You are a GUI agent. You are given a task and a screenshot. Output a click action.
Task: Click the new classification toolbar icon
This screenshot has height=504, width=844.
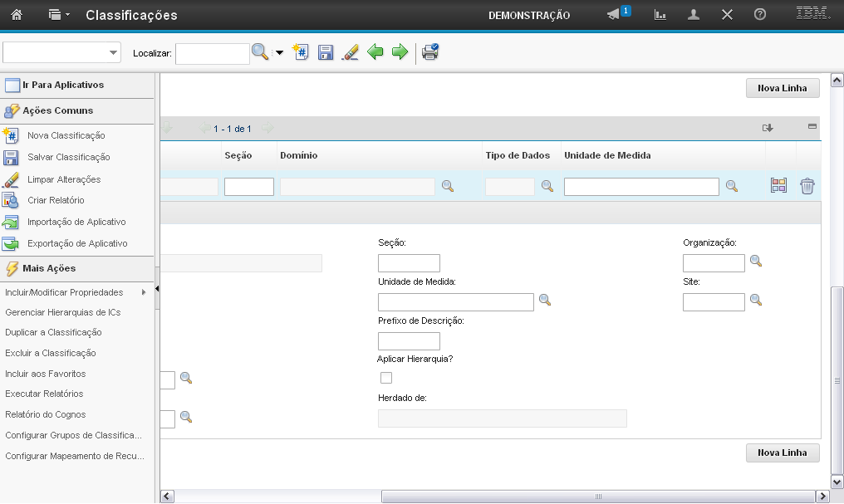[301, 52]
